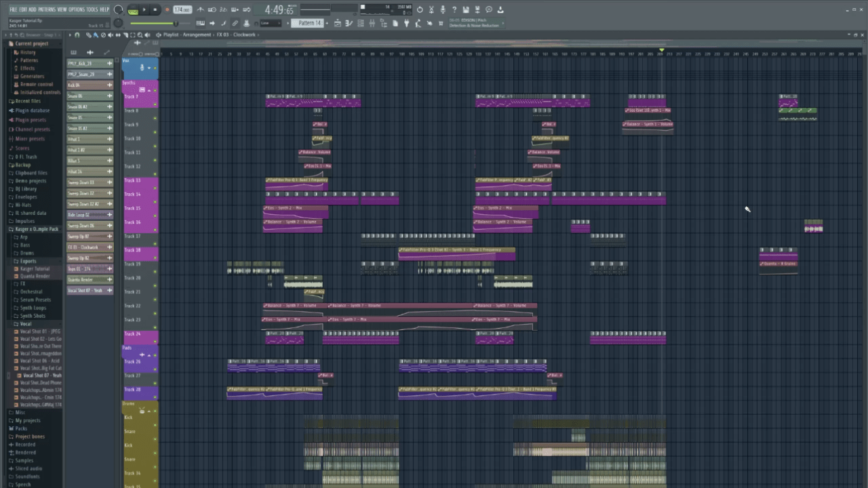Open Recent files in the browser
Screen dimensions: 868x488
coord(28,101)
